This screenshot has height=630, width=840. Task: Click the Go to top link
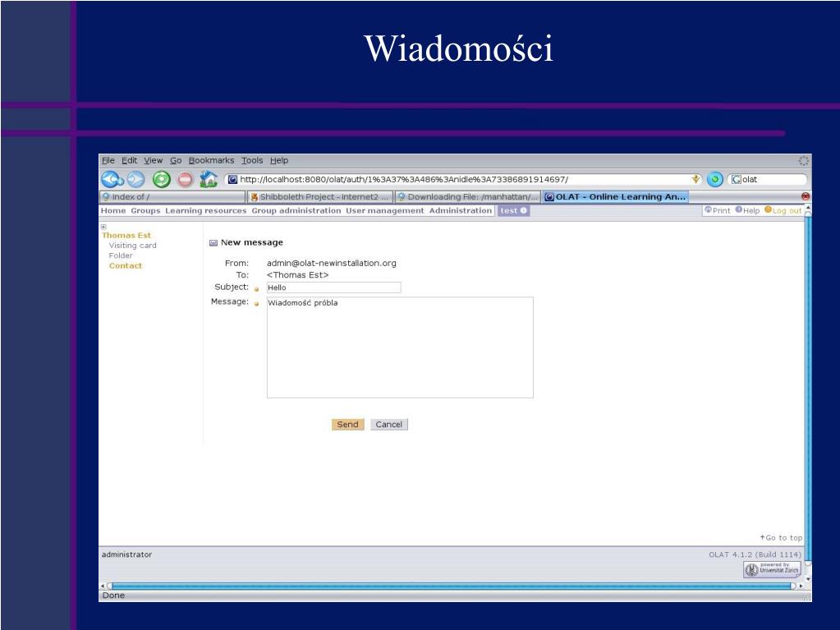tap(781, 537)
